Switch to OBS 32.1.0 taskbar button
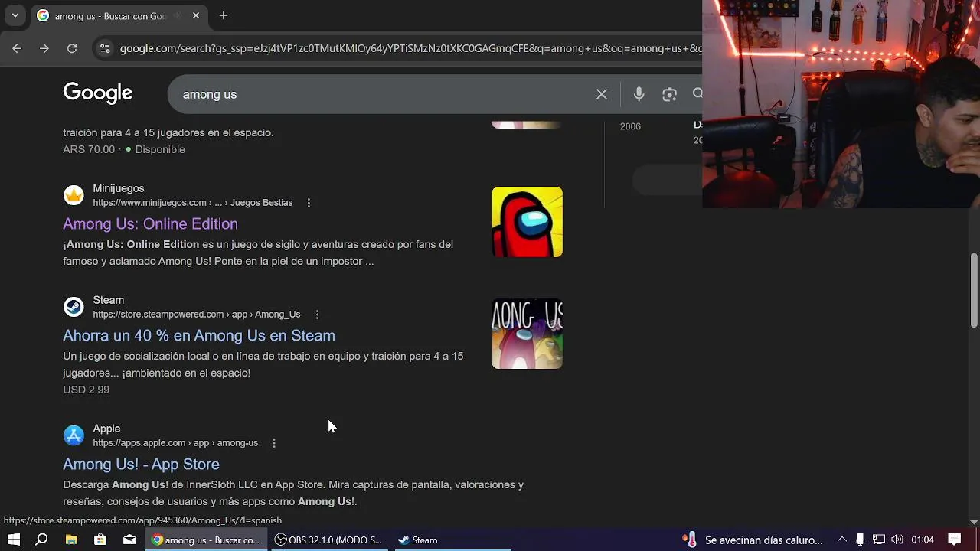Screen dimensions: 980x551 (329, 540)
